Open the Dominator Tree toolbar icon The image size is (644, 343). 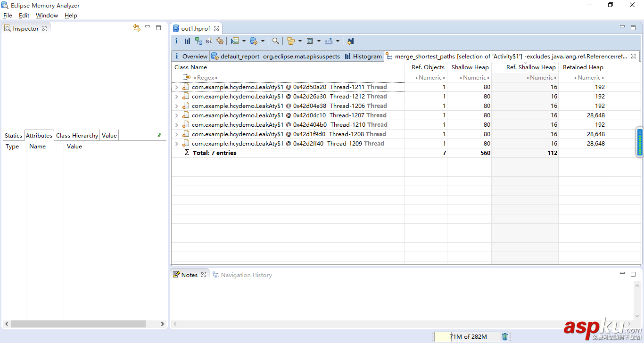[198, 41]
